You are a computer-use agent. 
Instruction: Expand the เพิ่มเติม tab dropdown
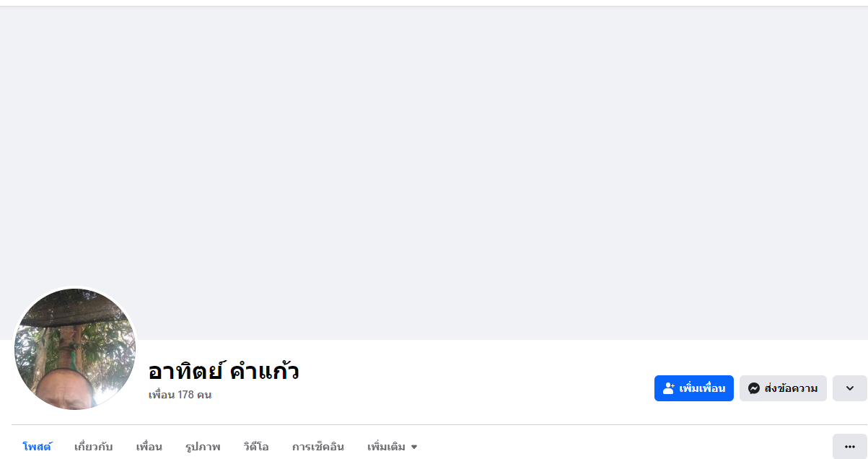387,447
